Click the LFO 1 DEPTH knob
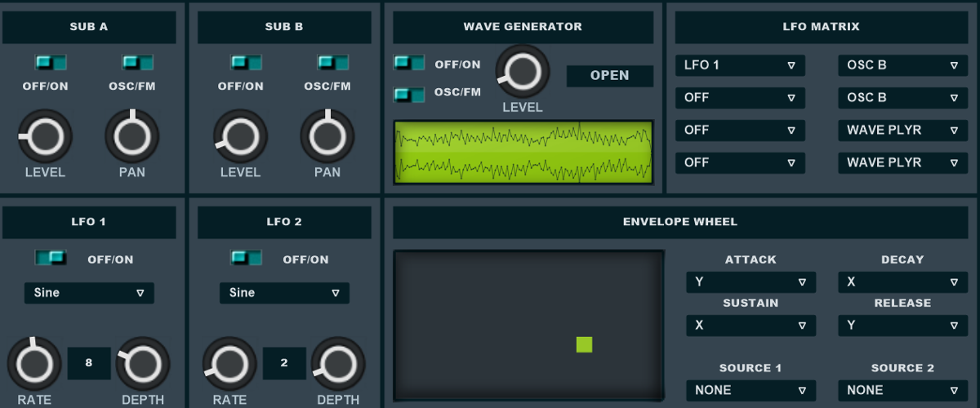980x408 pixels. (143, 363)
